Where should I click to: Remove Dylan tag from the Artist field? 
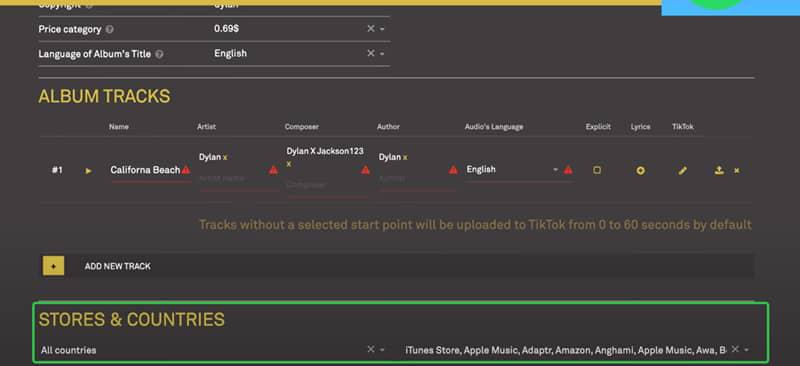pos(225,158)
